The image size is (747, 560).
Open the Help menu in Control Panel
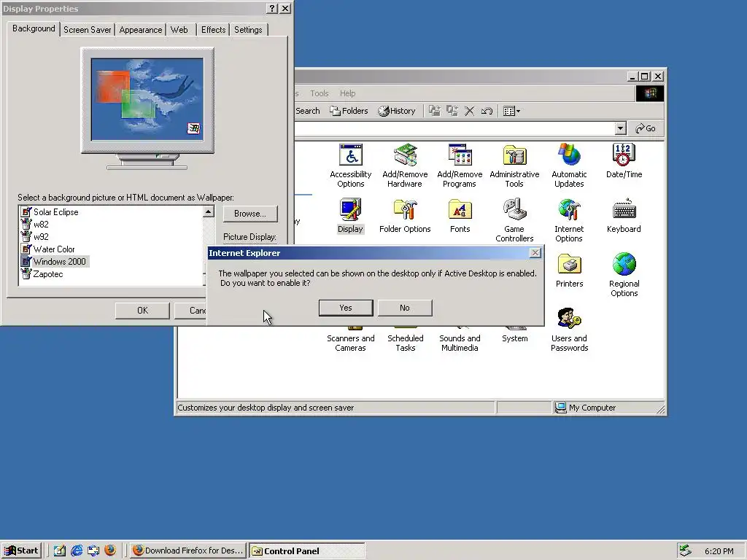(348, 93)
